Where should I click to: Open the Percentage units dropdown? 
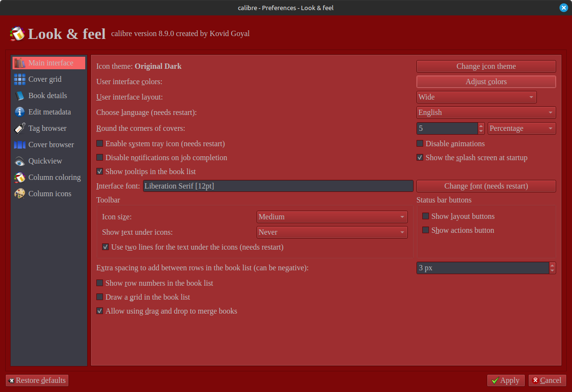[x=521, y=128]
